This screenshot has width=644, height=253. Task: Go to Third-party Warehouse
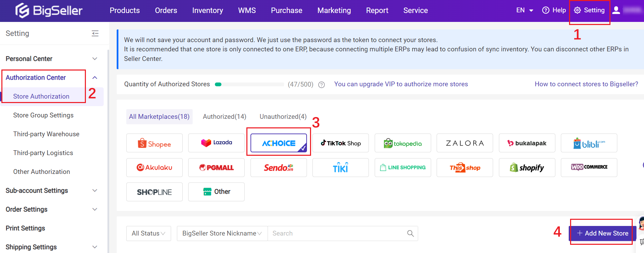(46, 134)
